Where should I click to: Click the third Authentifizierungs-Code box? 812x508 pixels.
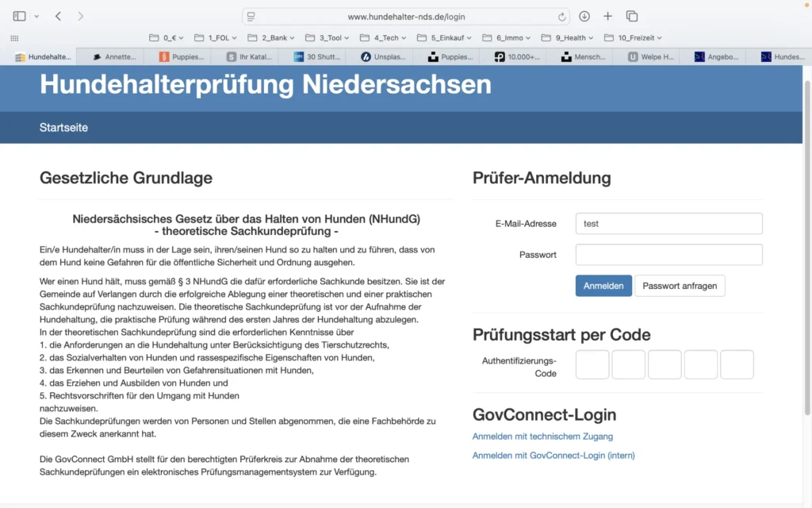pos(665,364)
